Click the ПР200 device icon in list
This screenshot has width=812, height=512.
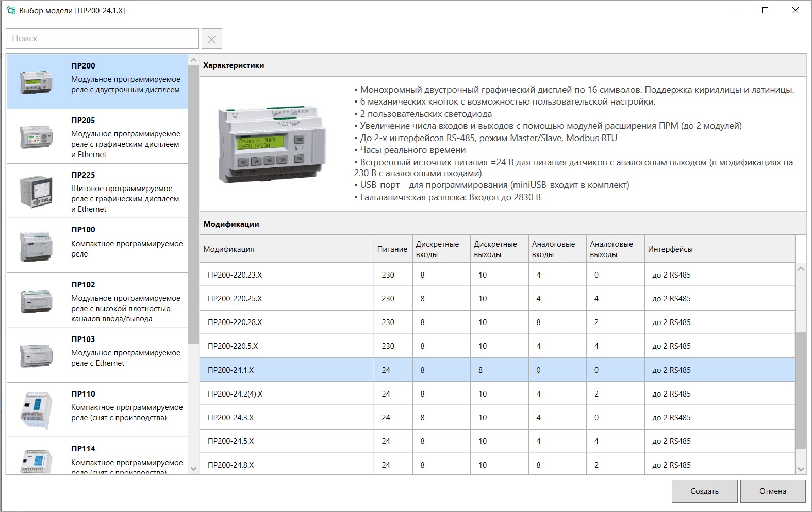click(36, 82)
